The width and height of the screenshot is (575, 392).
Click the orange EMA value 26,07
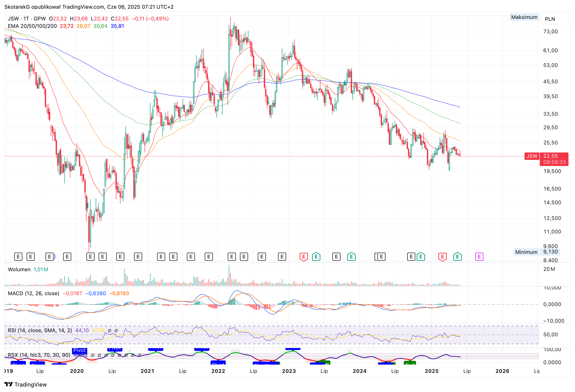coord(83,26)
